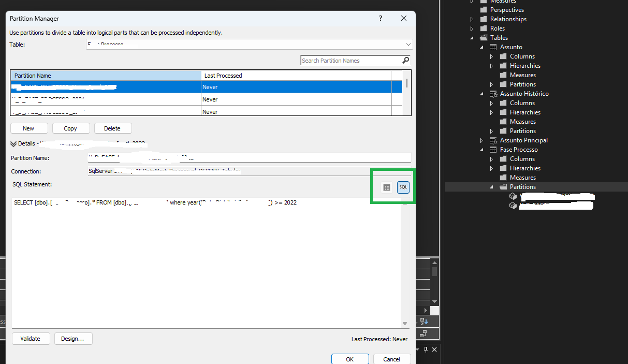Screen dimensions: 628x364
Task: Select Columns under Assunto Histórico
Action: pyautogui.click(x=522, y=103)
